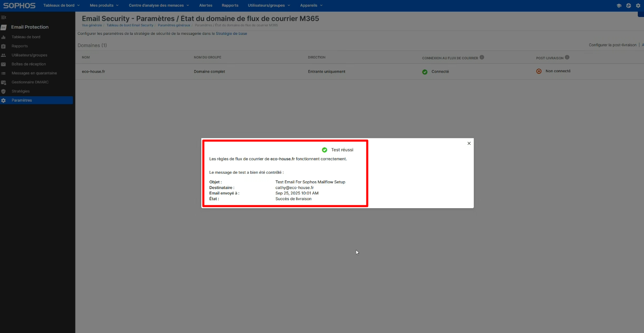Open the Alertes menu item
644x333 pixels.
[206, 5]
